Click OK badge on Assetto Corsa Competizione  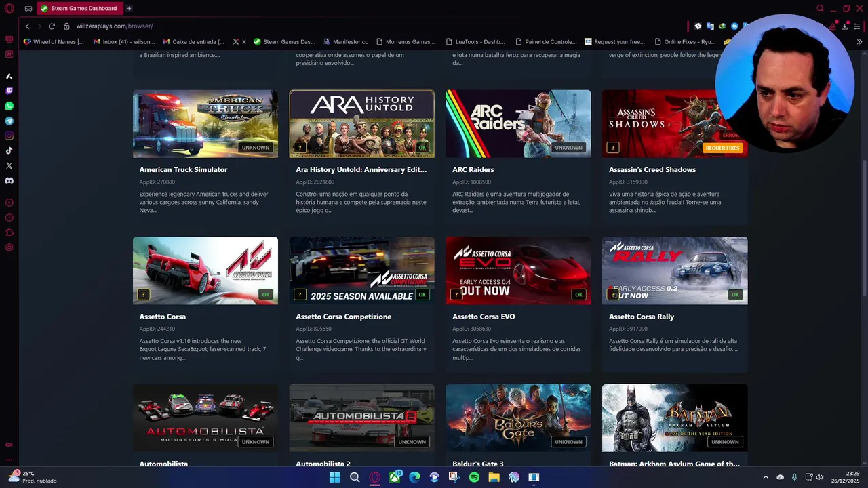click(422, 294)
